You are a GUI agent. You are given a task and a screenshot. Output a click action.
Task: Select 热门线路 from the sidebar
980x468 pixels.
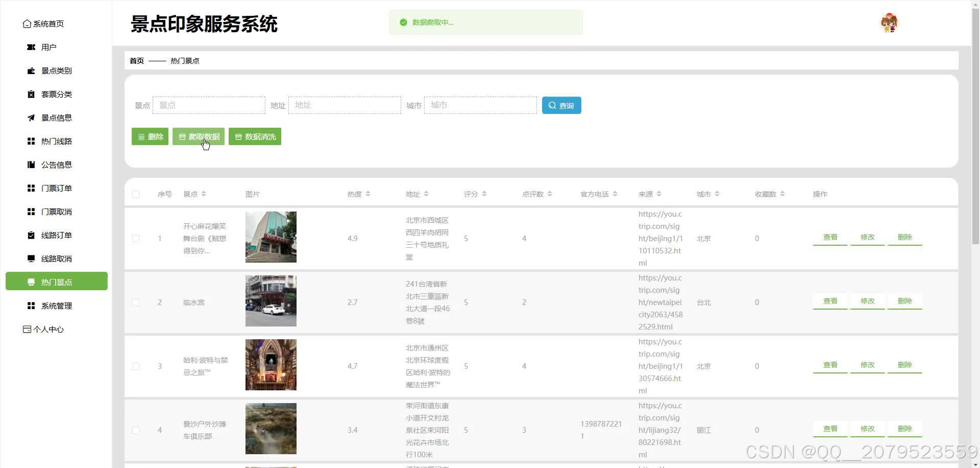(57, 142)
